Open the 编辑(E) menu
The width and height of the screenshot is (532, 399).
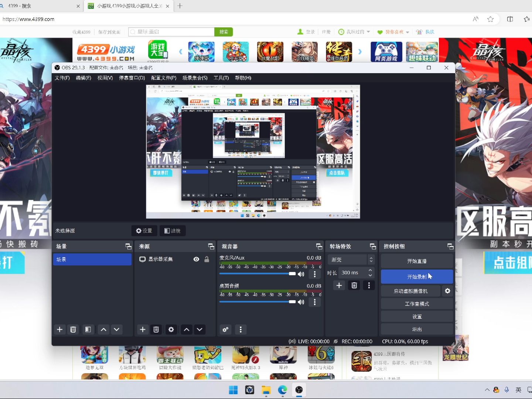point(83,78)
